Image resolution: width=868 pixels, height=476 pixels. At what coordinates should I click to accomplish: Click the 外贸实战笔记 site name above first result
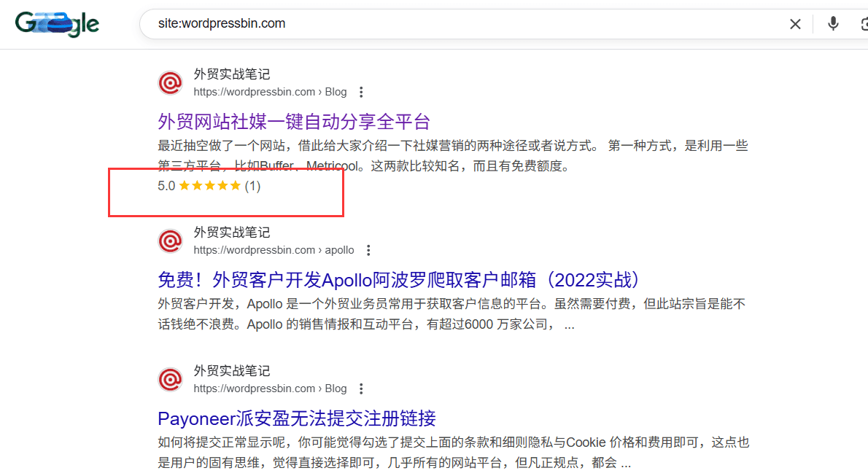pyautogui.click(x=231, y=74)
